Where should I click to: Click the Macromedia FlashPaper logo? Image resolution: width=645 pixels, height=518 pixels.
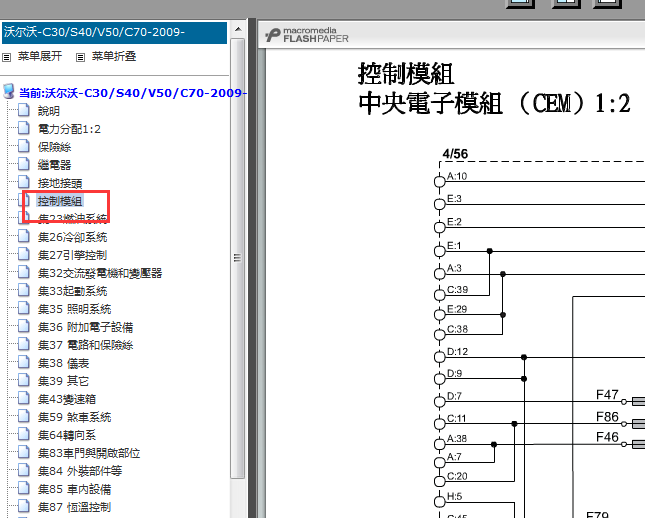click(307, 35)
